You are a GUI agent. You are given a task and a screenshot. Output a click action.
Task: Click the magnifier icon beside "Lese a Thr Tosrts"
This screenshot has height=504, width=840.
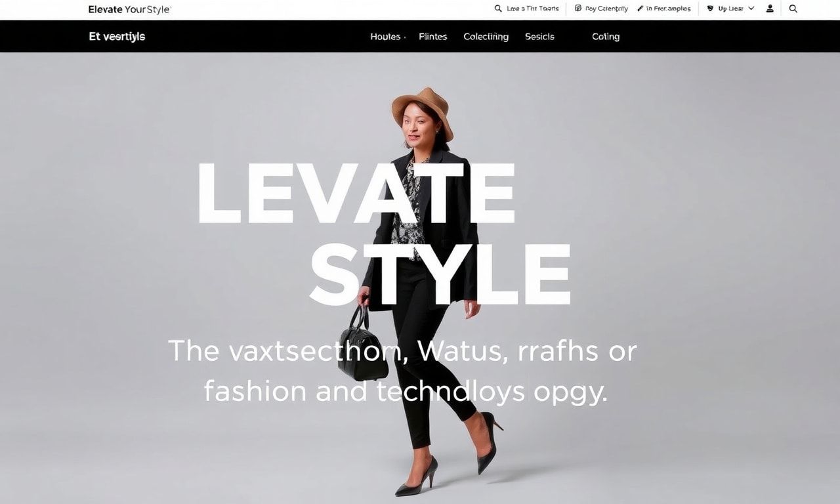(x=498, y=9)
